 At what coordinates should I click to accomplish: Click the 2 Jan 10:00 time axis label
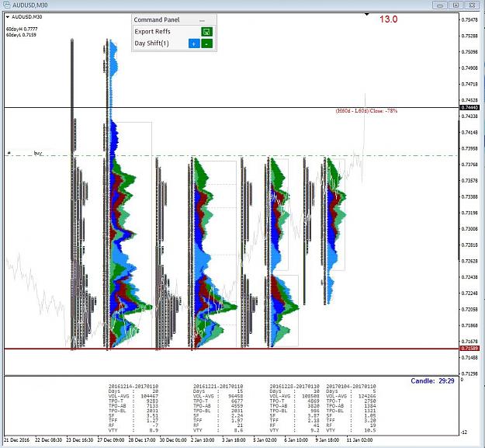[203, 440]
